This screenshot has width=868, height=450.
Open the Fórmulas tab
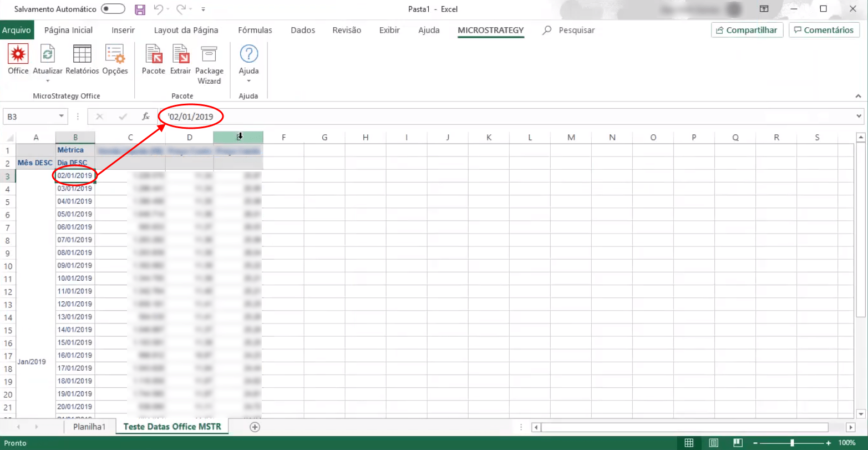[255, 30]
